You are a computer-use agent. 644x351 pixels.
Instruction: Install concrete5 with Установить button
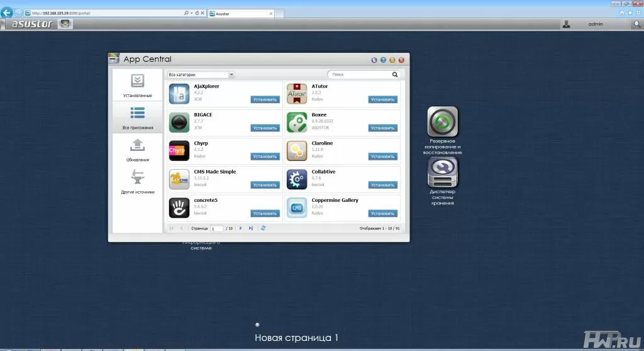click(265, 213)
